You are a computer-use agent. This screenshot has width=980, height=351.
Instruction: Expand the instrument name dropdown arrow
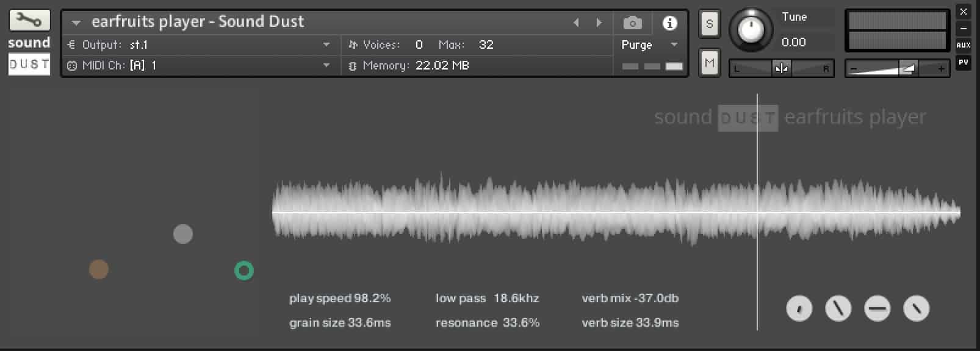coord(76,23)
